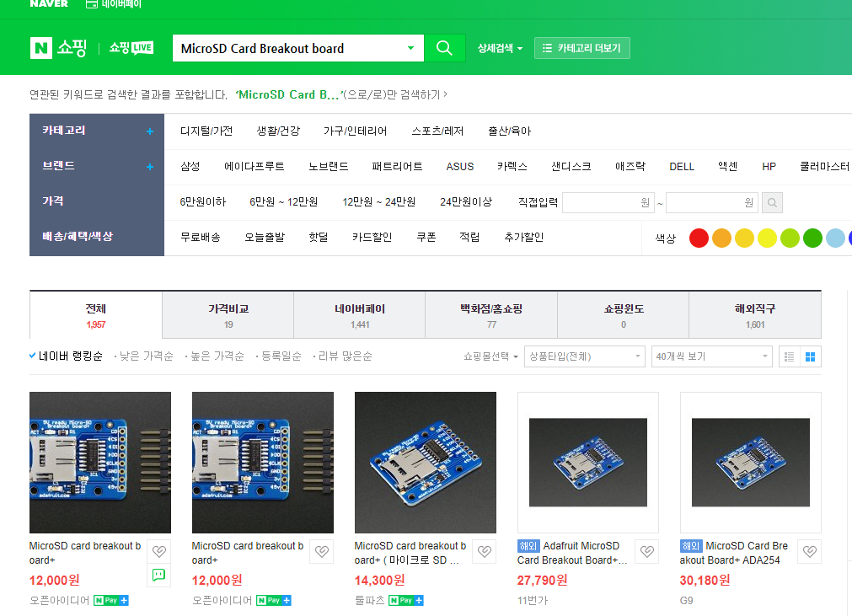852x616 pixels.
Task: Switch to list view layout icon
Action: coord(789,357)
